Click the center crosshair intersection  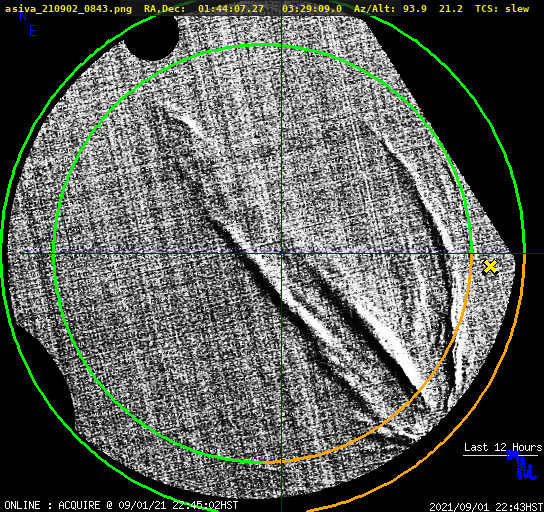coord(281,254)
